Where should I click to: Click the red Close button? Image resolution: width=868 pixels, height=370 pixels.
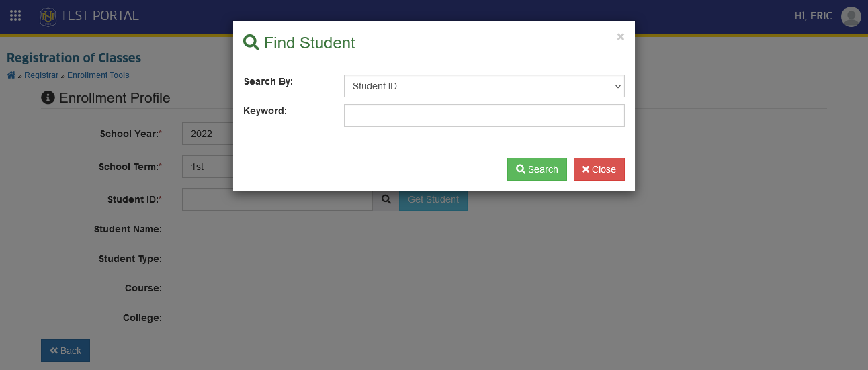coord(599,169)
